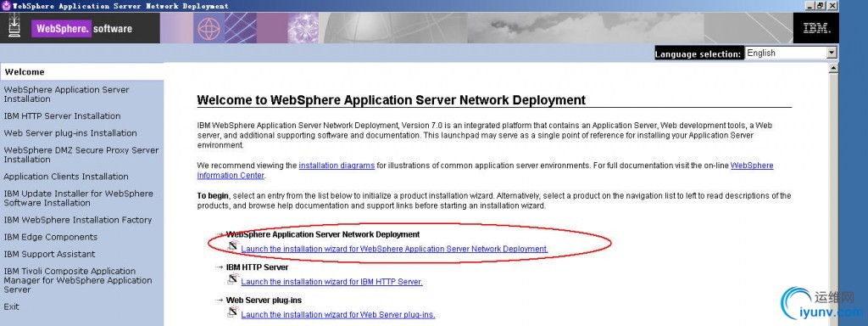Launch the installation wizard for IBM HTTP Server
The image size is (868, 326).
click(x=331, y=282)
